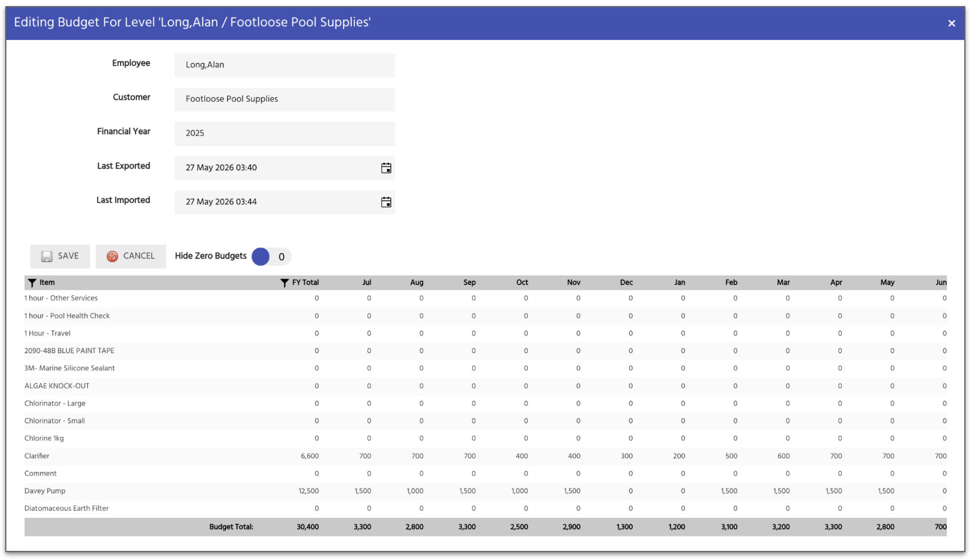Click the Employee field Long,Alan
Viewport: 974px width, 560px height.
pos(285,65)
